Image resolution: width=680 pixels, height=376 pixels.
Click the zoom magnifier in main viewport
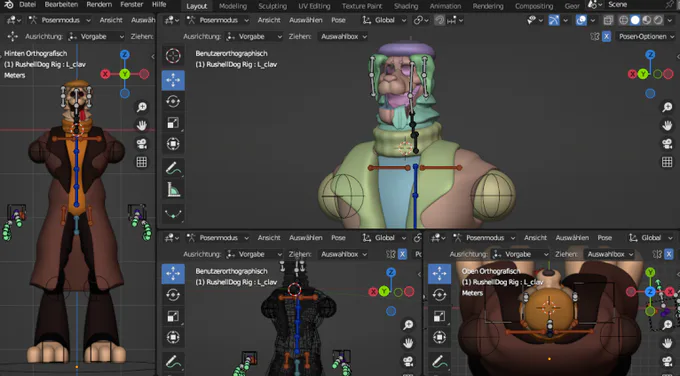667,107
